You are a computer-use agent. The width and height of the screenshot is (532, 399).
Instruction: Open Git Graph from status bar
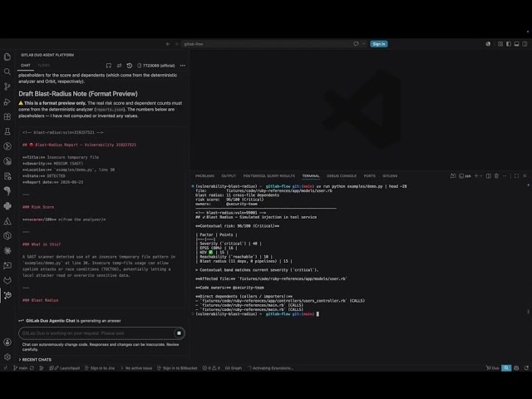point(234,367)
